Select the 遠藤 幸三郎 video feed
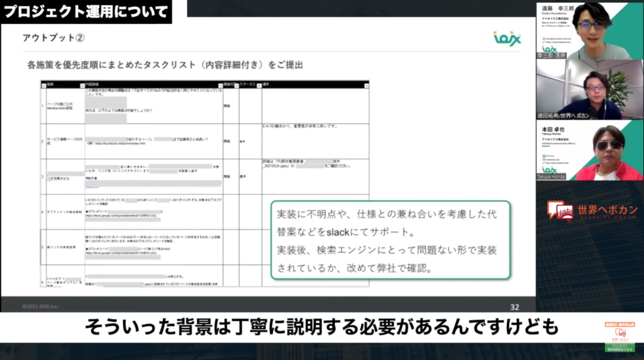 [x=590, y=31]
